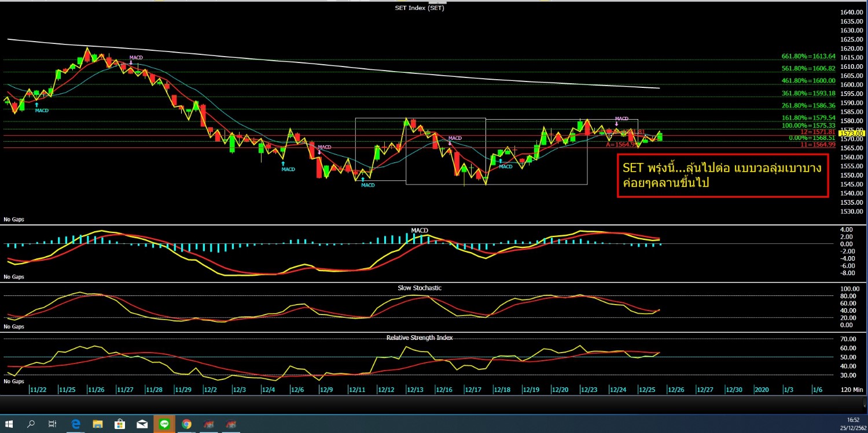Click the taskbar search magnifier icon
The image size is (868, 433).
coord(31,424)
